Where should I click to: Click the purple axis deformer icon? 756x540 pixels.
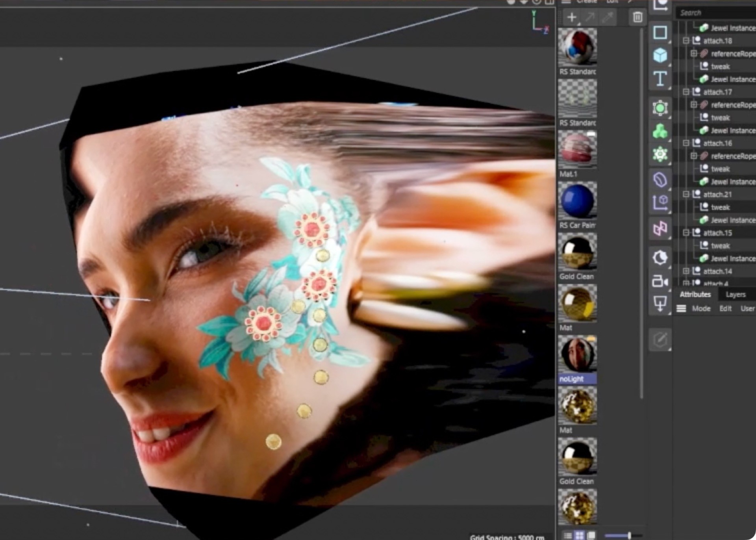660,203
